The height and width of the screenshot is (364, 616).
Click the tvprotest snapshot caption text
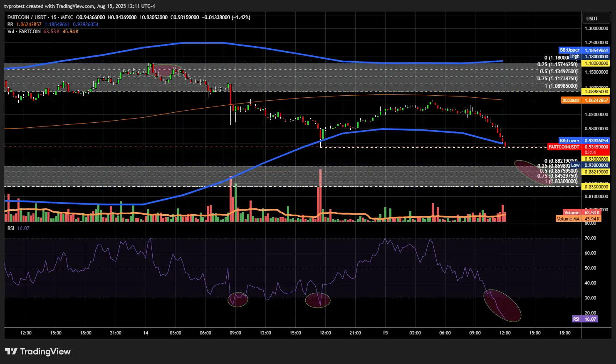[80, 6]
